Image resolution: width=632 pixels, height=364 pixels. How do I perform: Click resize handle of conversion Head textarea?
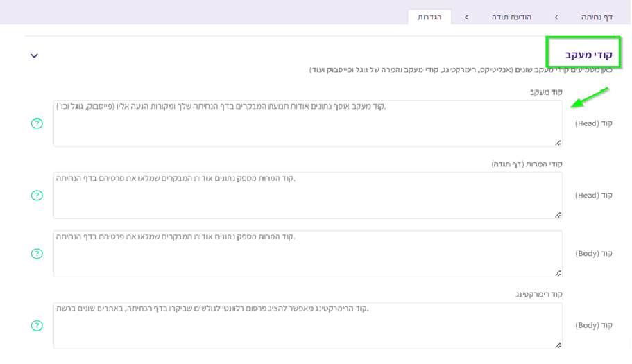(558, 215)
